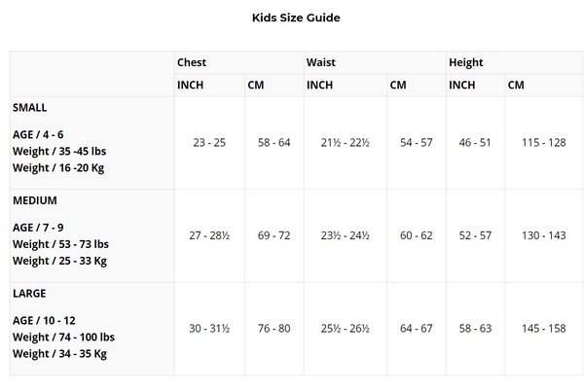The height and width of the screenshot is (392, 584).
Task: Select the SMALL size row label
Action: point(29,108)
